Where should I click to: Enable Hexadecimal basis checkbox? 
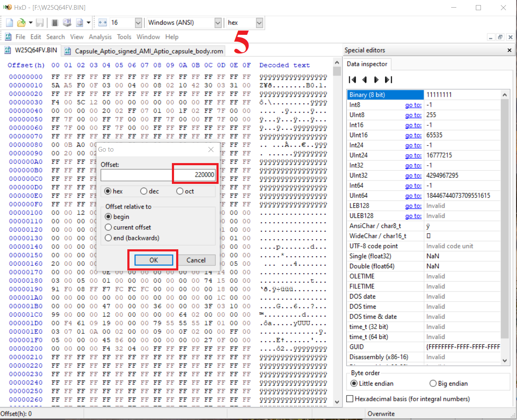(x=350, y=399)
